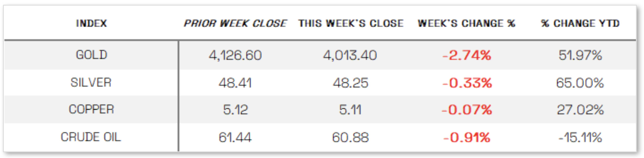
Task: Click the SILVER row label
Action: coord(91,83)
